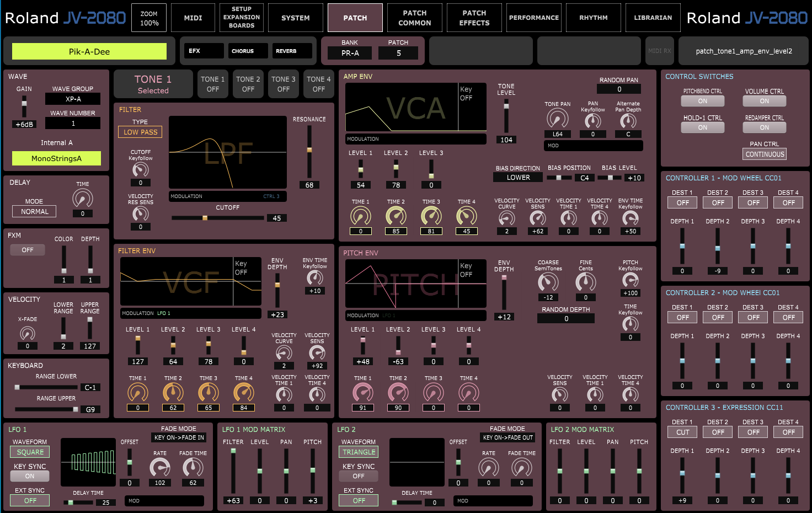This screenshot has height=513, width=812.
Task: Click the LFO 2 RATE knob
Action: [x=489, y=468]
